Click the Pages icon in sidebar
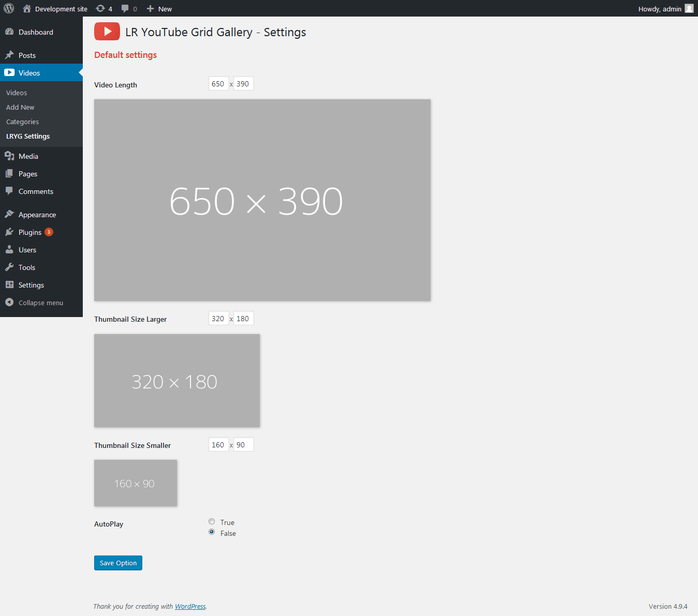The height and width of the screenshot is (616, 698). coord(9,173)
